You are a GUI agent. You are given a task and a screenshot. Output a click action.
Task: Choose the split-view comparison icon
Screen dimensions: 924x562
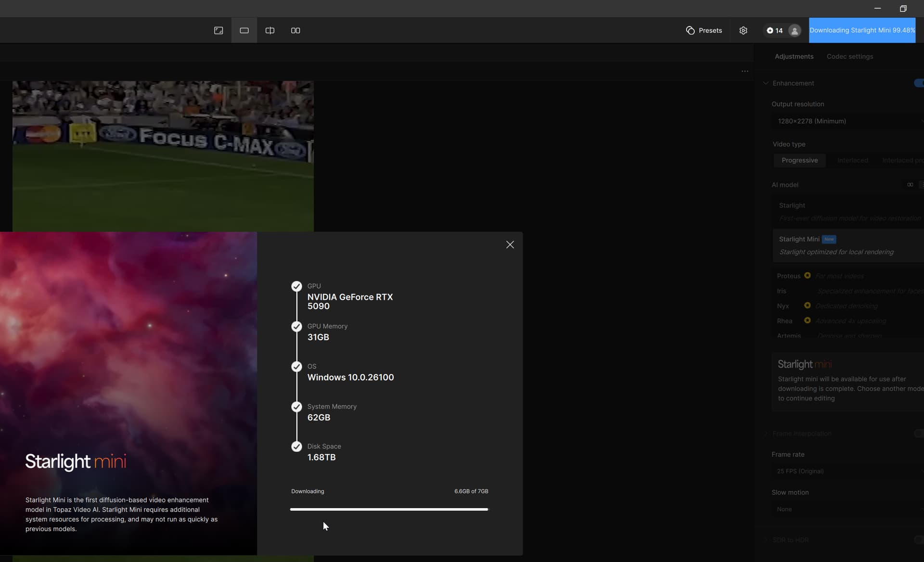click(270, 30)
